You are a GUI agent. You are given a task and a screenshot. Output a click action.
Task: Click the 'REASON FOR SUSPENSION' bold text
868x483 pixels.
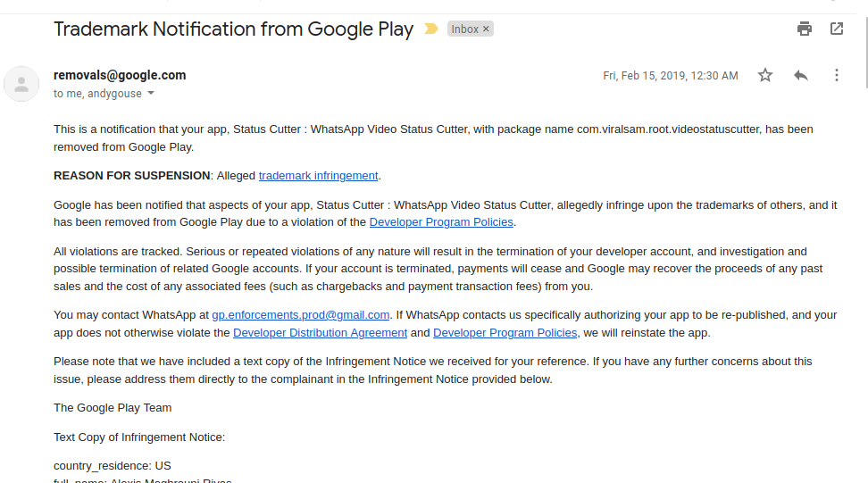click(132, 175)
